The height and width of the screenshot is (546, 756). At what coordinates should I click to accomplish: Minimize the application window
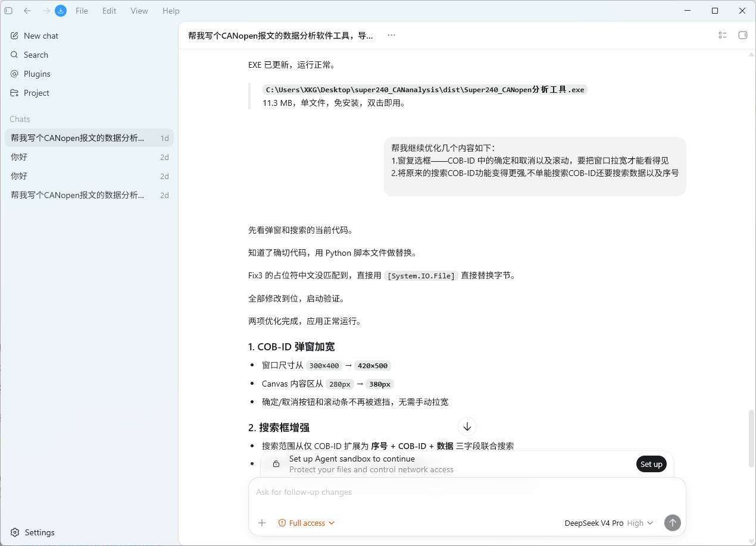[688, 11]
